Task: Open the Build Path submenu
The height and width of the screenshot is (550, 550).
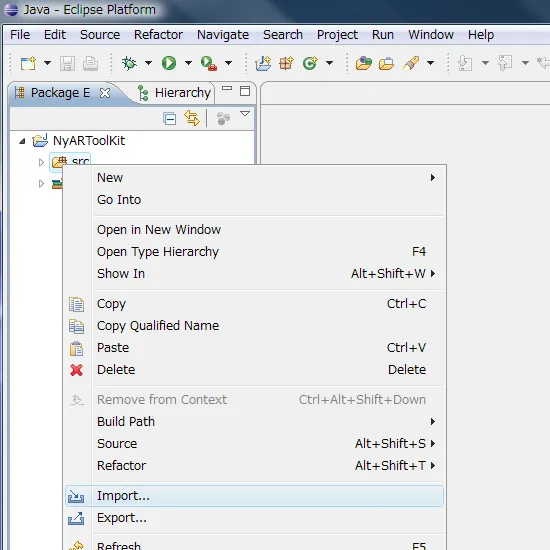Action: 254,422
